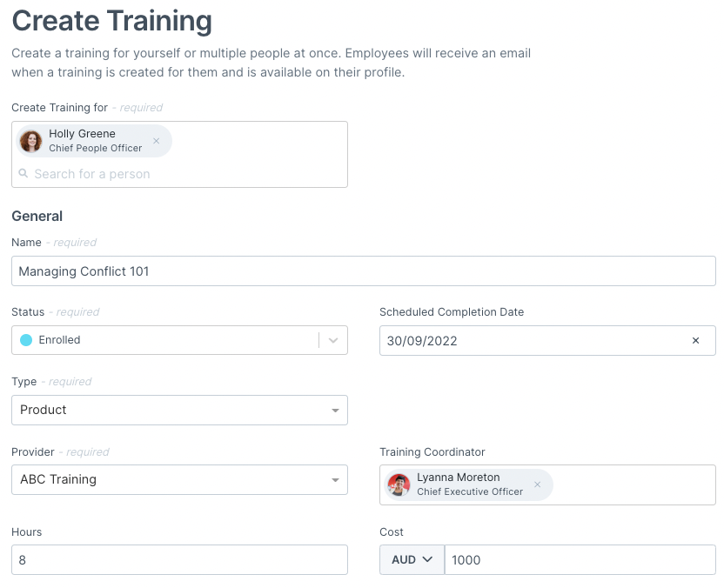
Task: Click inside the Training Coordinator field
Action: click(x=633, y=484)
